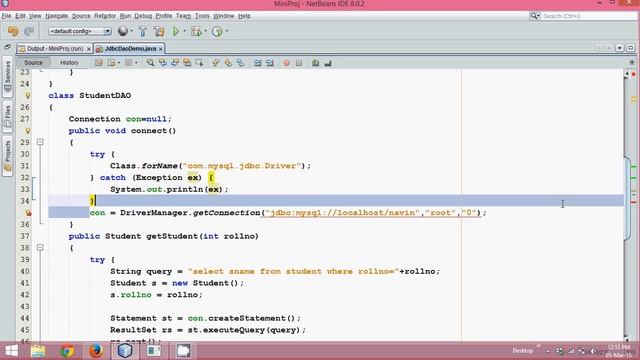Viewport: 640px width, 360px height.
Task: Open the dropdown arrow beside the globe icon
Action: point(131,31)
